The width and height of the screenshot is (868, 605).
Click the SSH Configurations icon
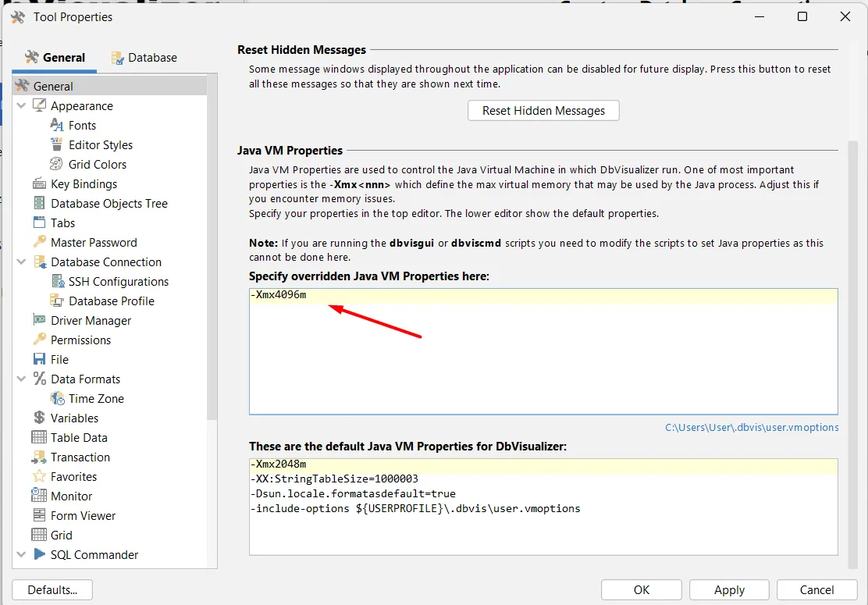[x=57, y=281]
